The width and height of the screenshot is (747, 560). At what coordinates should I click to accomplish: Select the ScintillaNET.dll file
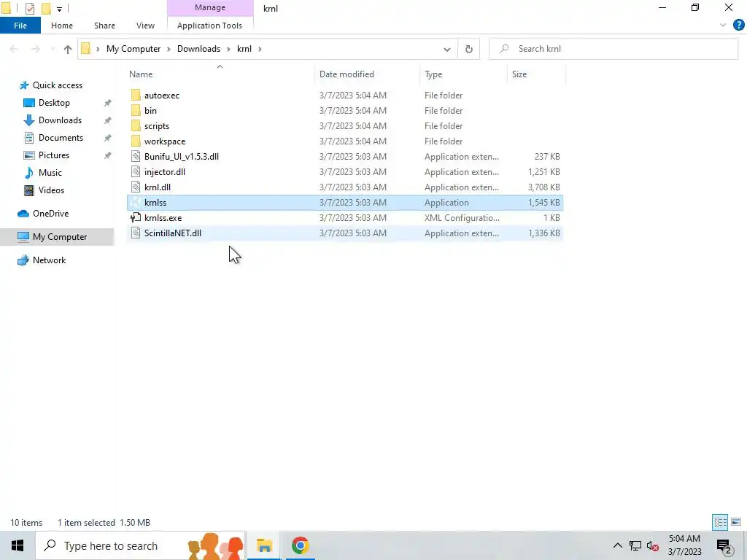(x=172, y=233)
